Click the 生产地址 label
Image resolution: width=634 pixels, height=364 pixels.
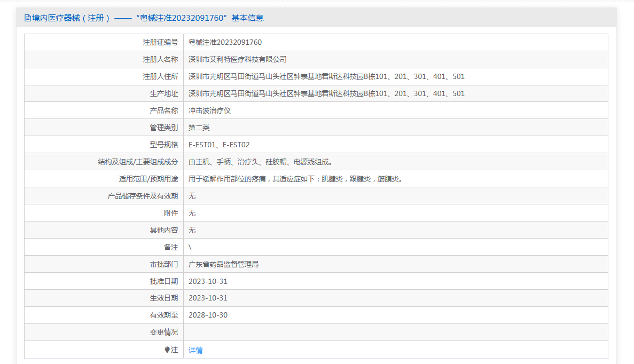[164, 93]
